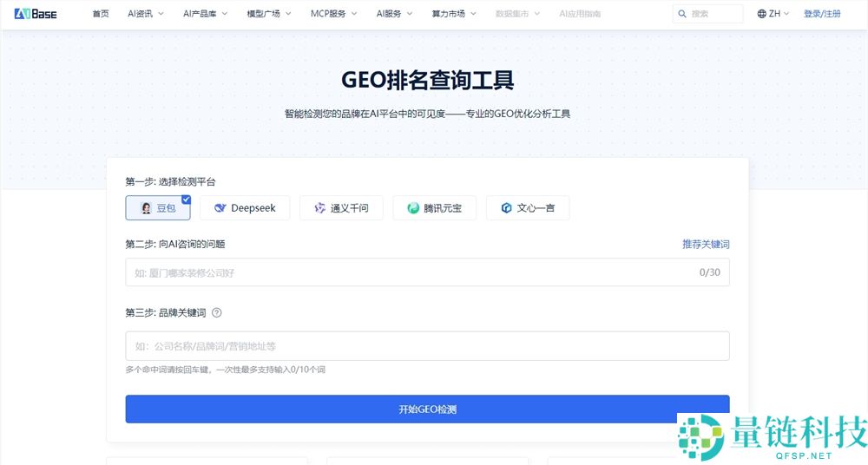Click the 文心一言 hexagon icon
Image resolution: width=868 pixels, height=465 pixels.
506,208
